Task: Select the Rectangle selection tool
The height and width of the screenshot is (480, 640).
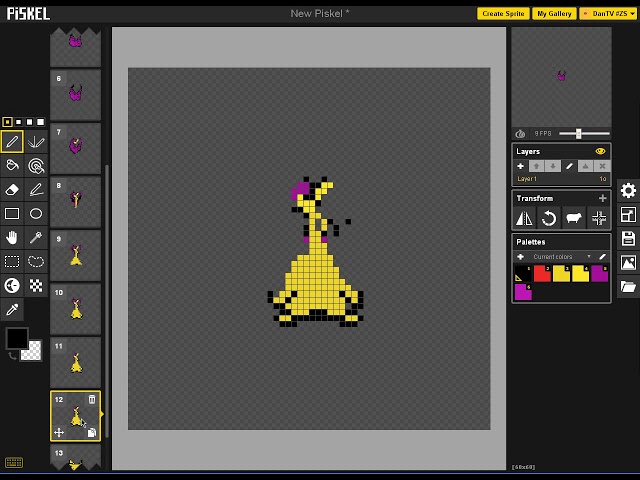Action: coord(12,261)
